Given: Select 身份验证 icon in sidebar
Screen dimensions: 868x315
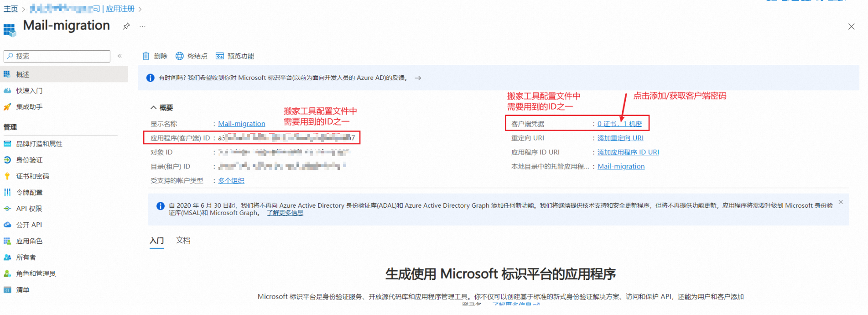Looking at the screenshot, I should point(7,160).
